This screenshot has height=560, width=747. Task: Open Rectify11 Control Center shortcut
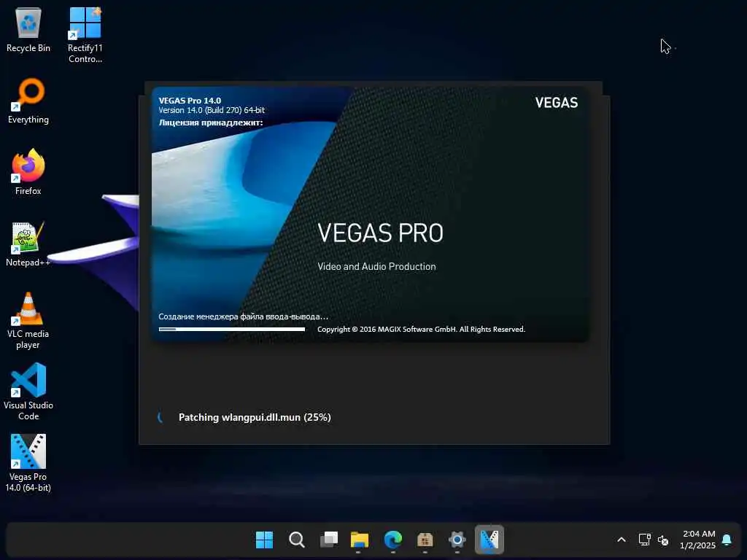(x=85, y=35)
